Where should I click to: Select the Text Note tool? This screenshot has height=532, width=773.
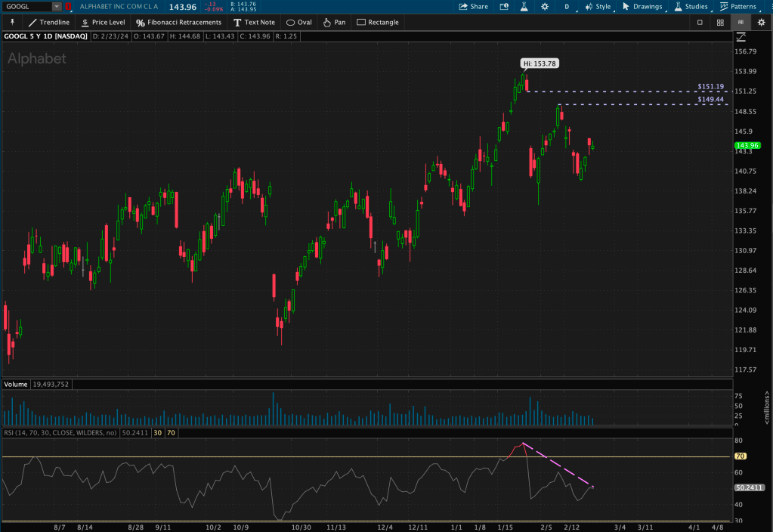(x=254, y=22)
